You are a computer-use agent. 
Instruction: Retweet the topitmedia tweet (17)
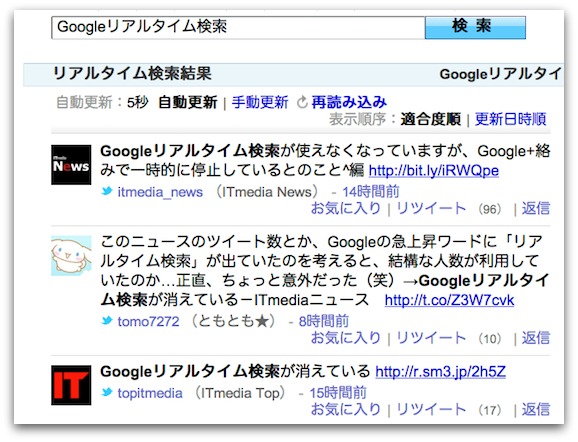pyautogui.click(x=431, y=409)
